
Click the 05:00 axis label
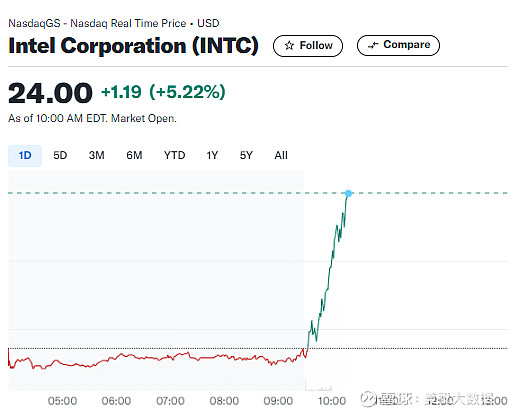click(x=62, y=401)
